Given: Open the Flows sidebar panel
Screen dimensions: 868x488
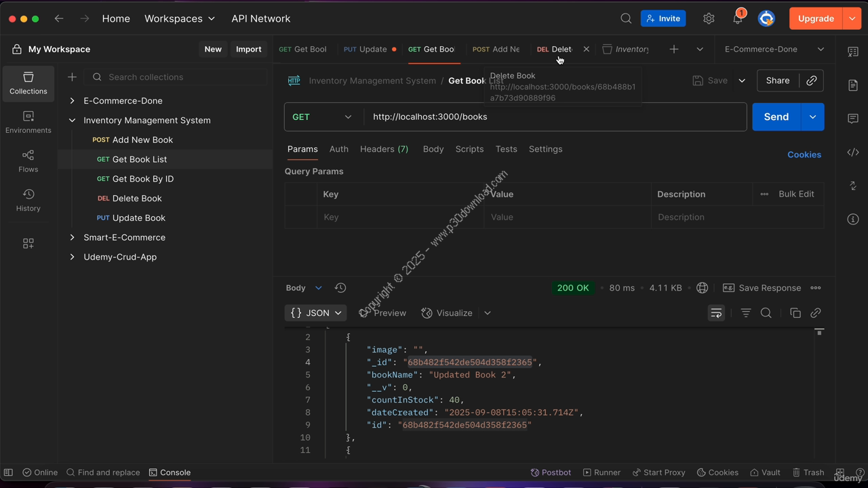Looking at the screenshot, I should coord(28,161).
